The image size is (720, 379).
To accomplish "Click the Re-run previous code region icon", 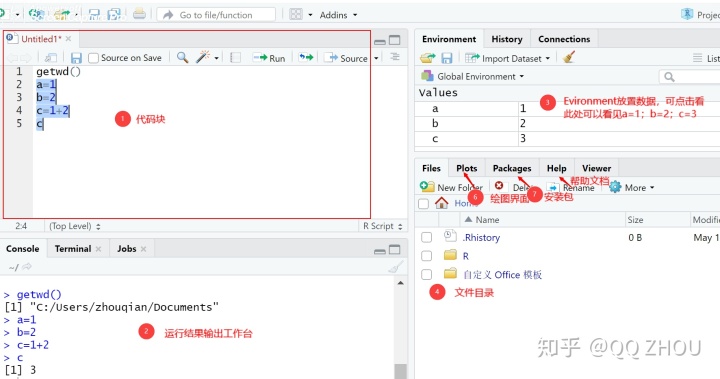I will point(306,57).
